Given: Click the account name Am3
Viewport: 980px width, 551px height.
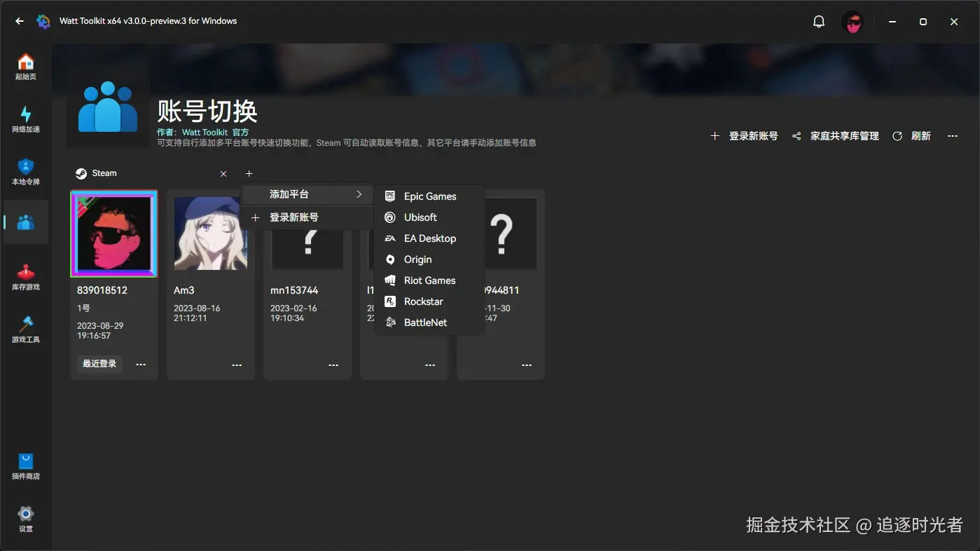Looking at the screenshot, I should [184, 290].
